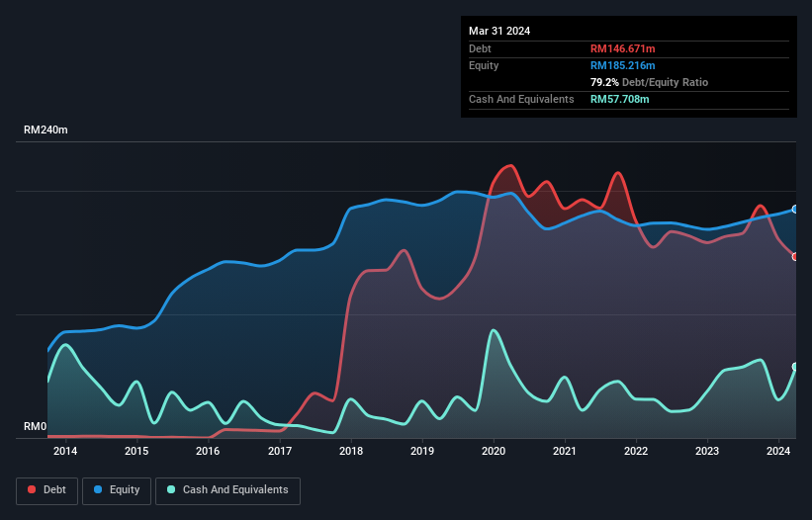Image resolution: width=812 pixels, height=520 pixels.
Task: Click the red Debt endpoint marker on the chart
Action: point(795,256)
